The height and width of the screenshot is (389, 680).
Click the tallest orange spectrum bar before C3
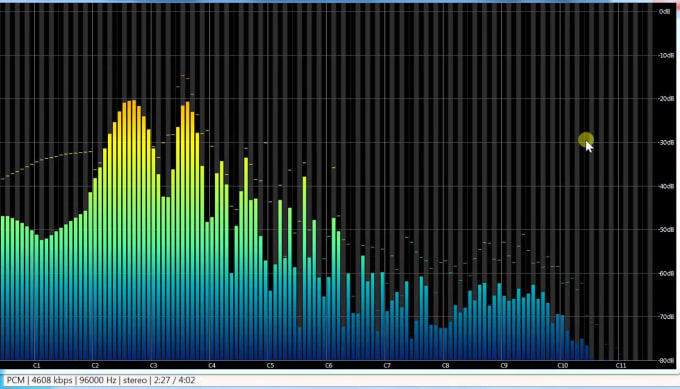134,230
